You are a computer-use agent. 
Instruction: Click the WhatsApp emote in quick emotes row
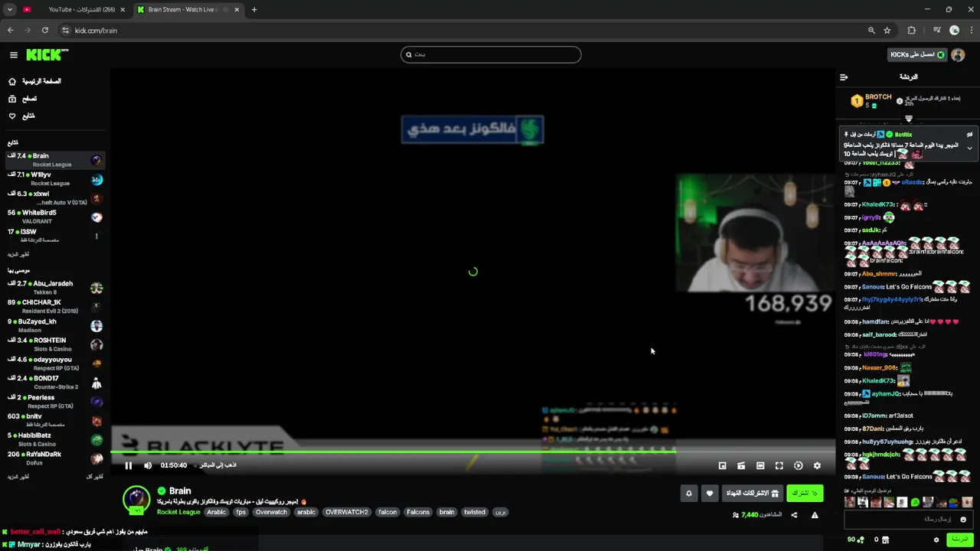(915, 503)
